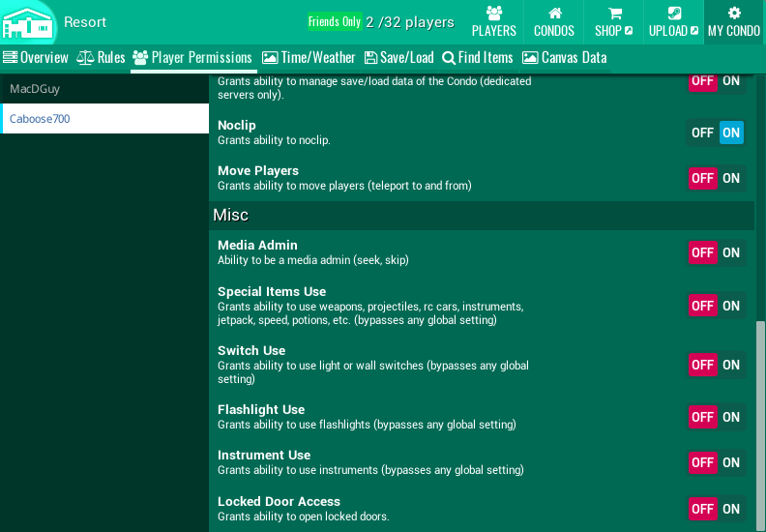Screen dimensions: 766x532
Task: Open My Condo gear icon
Action: point(734,13)
